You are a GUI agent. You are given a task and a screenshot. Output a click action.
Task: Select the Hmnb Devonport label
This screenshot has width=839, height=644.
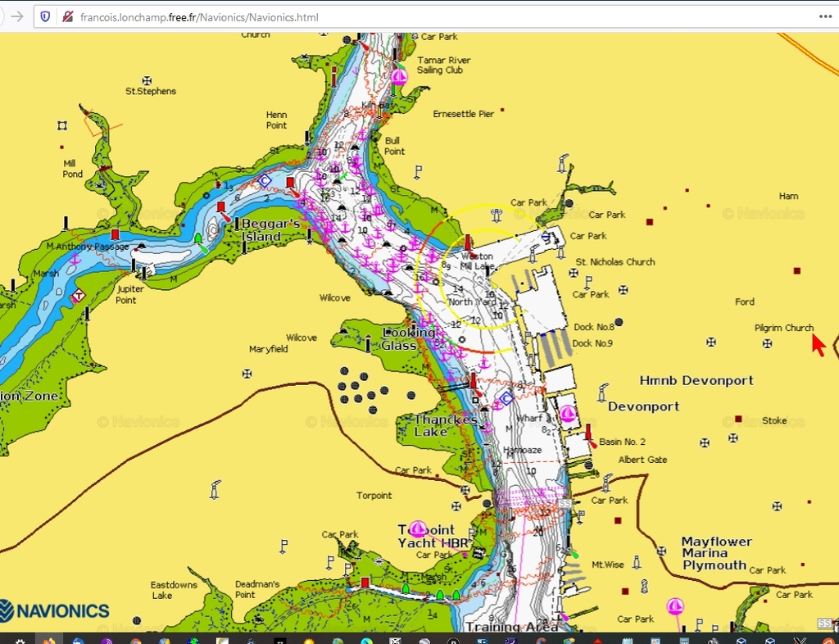(696, 381)
